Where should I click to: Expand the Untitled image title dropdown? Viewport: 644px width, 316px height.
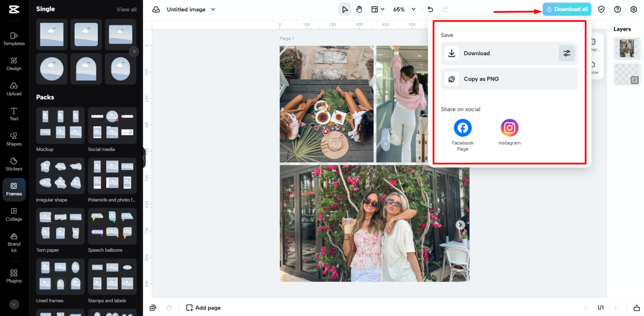(213, 9)
